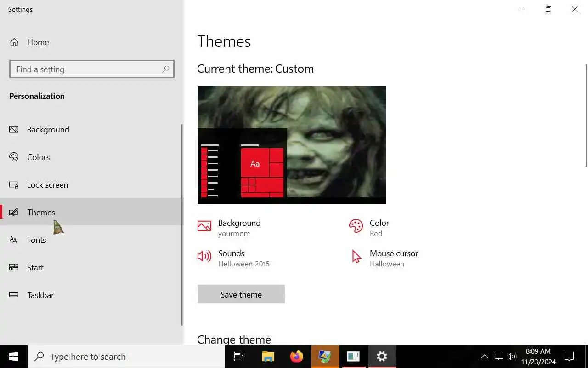This screenshot has width=588, height=368.
Task: Click the clock showing 8:09 AM
Action: point(538,356)
